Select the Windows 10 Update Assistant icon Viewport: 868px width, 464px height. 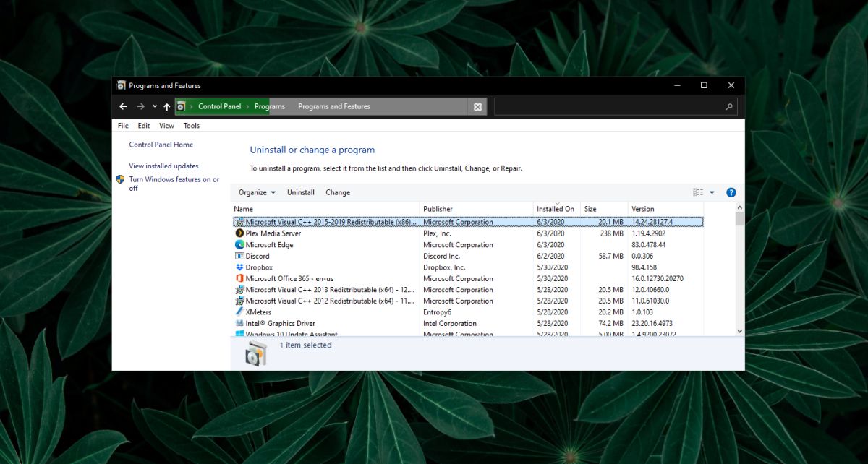pos(241,333)
